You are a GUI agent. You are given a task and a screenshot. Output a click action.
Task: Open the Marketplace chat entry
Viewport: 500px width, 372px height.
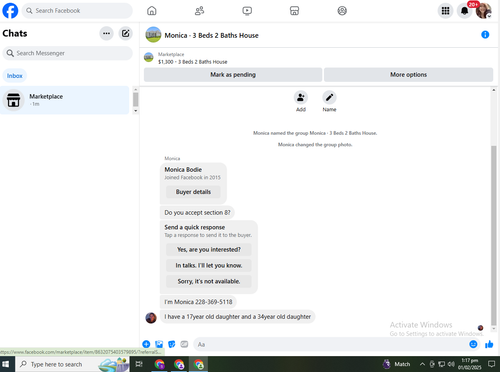(x=64, y=100)
